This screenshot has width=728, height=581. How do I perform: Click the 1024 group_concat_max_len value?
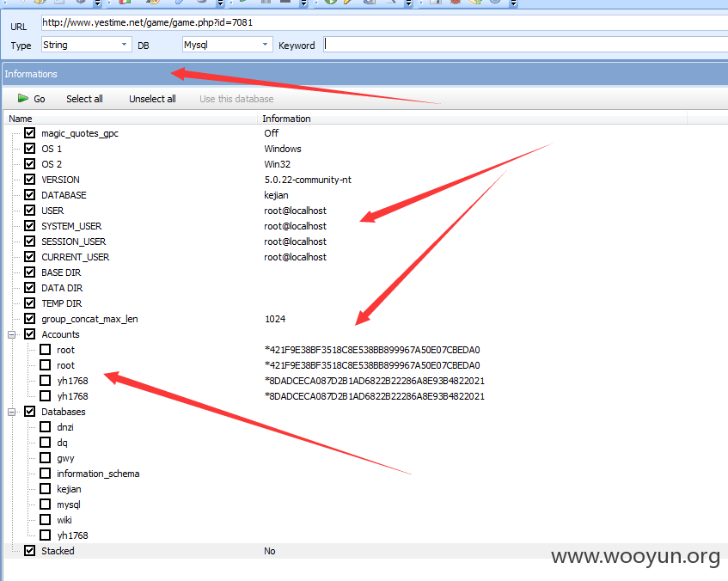point(275,319)
